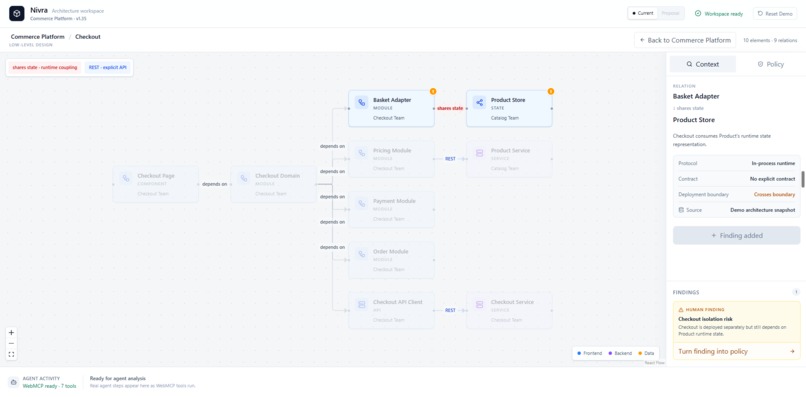Zoom out with the minus control
Screen dimensions: 806x397
coord(11,344)
